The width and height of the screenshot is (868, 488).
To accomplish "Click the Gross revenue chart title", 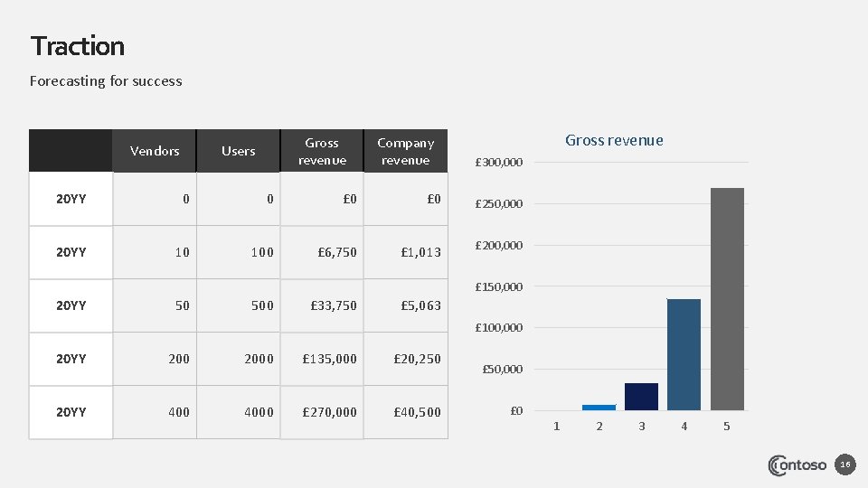I will click(614, 140).
